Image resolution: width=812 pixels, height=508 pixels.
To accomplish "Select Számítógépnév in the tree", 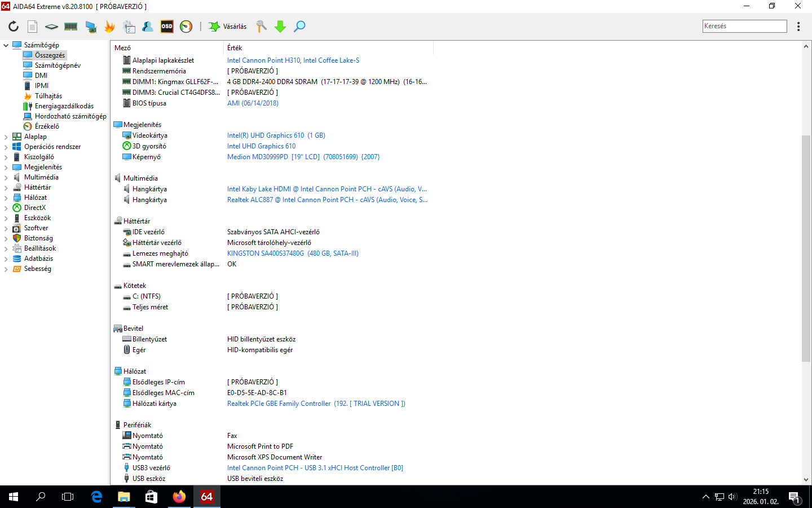I will point(58,65).
